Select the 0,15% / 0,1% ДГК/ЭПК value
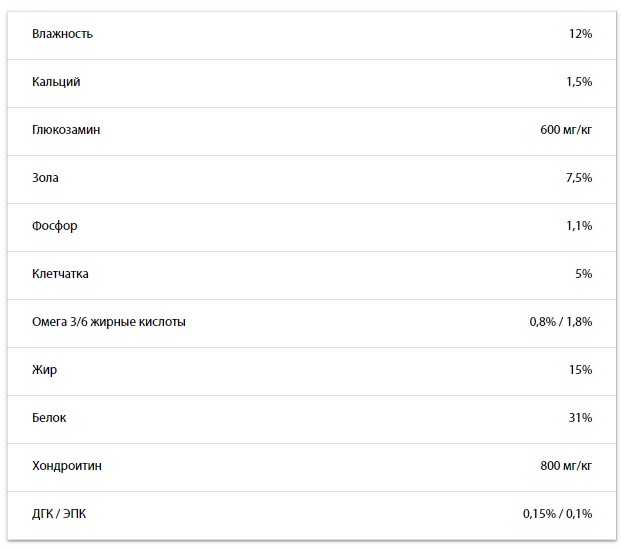 557,514
